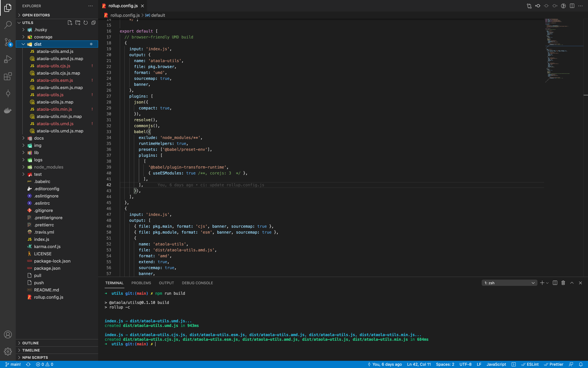This screenshot has width=588, height=368.
Task: Open package.json in file tree
Action: pos(57,268)
